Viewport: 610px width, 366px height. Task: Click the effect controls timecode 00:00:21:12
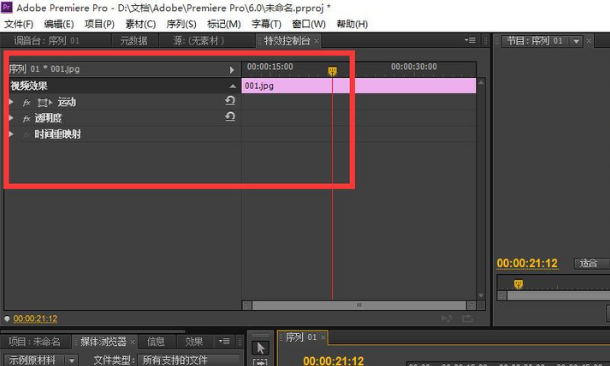(35, 319)
